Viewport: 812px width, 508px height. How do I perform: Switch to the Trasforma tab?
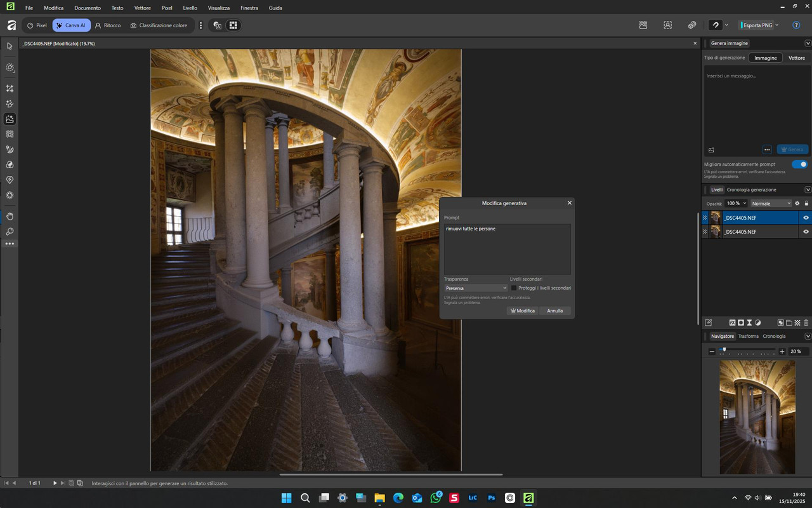(x=749, y=336)
